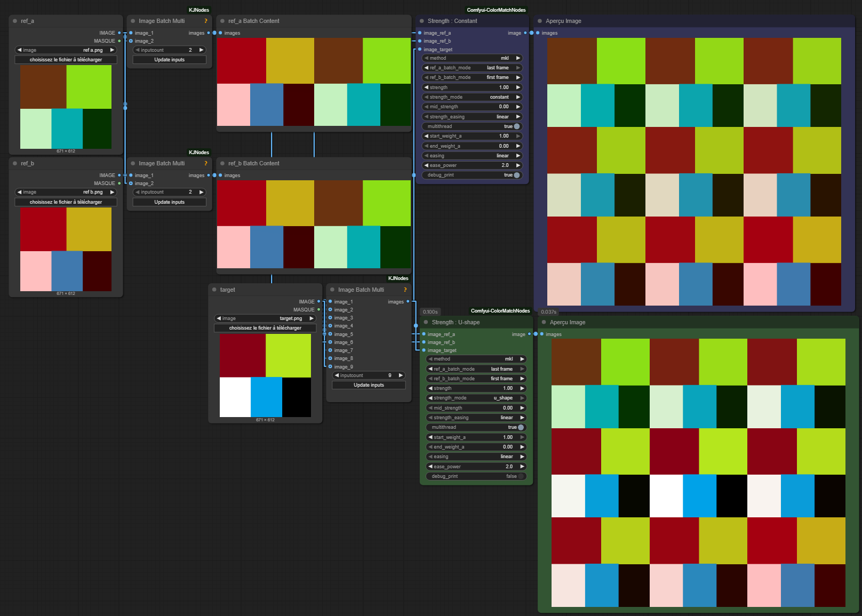Click image_ref_b input on U-shape node
Screen dimensions: 862x616
[x=424, y=342]
